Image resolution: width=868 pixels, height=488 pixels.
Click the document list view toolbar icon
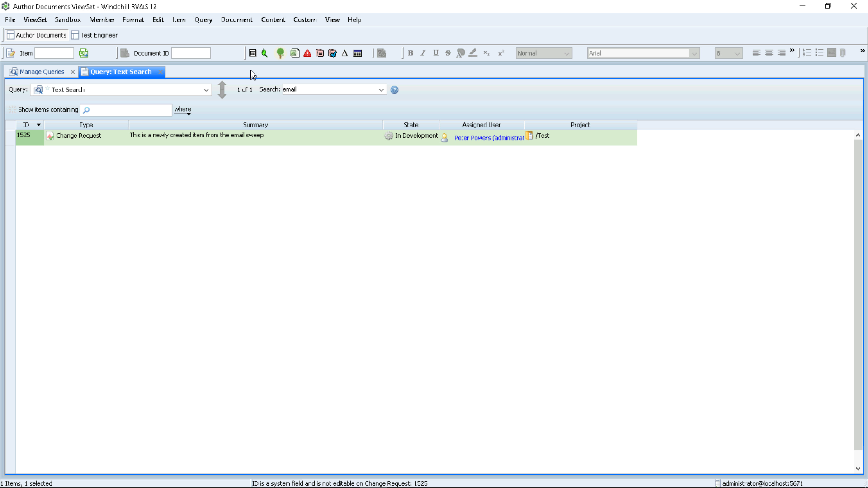(253, 53)
